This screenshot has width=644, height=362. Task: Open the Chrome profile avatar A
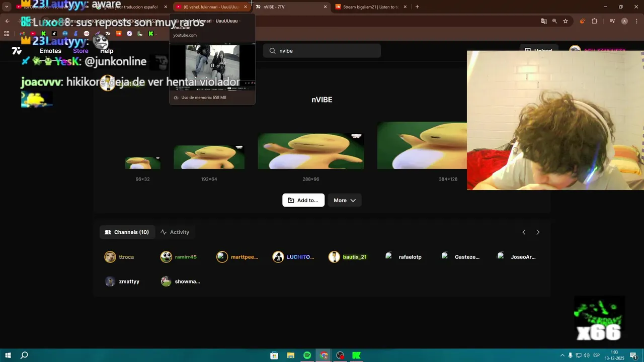point(624,21)
